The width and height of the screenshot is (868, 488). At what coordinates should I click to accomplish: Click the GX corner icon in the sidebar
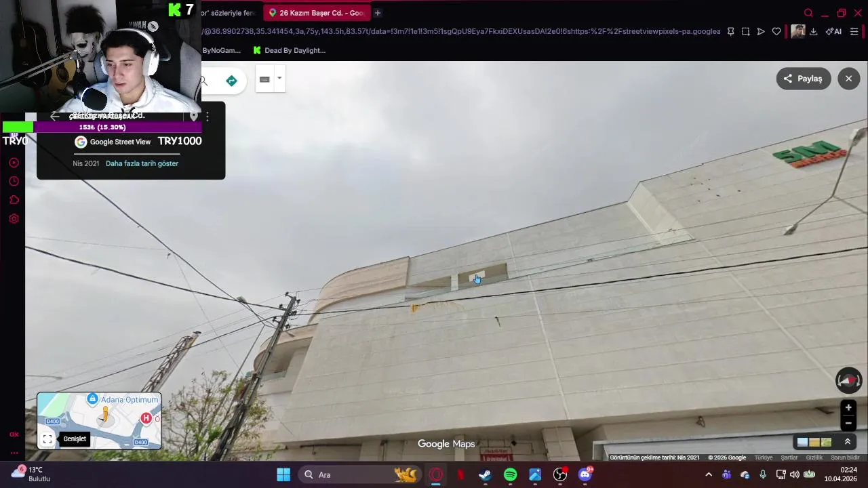pyautogui.click(x=14, y=434)
